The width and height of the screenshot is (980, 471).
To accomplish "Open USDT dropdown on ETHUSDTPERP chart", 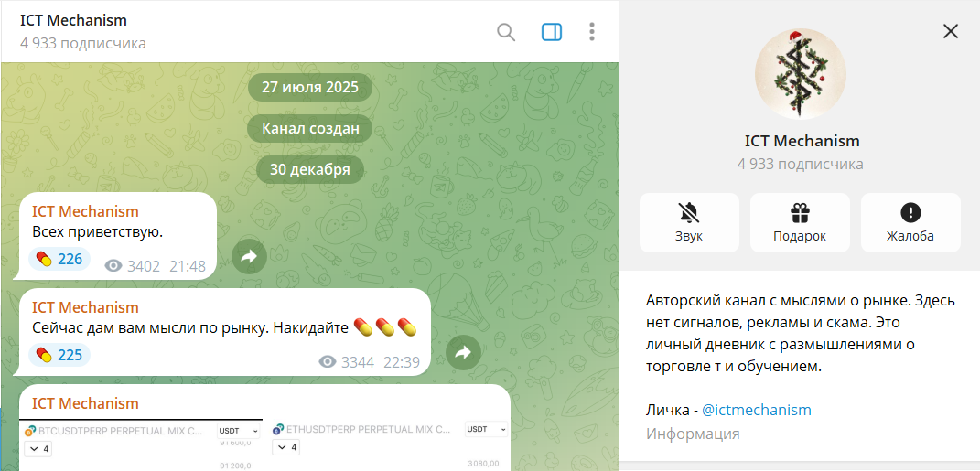I will point(486,429).
